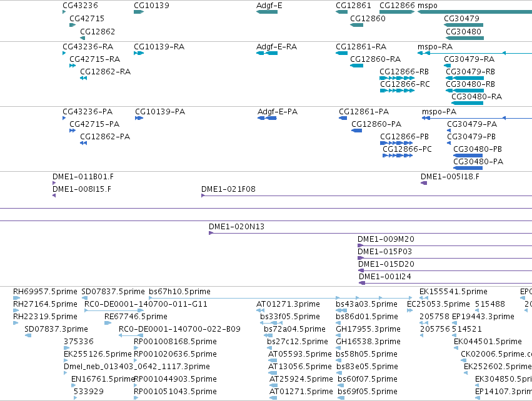Select the CG12861-RA transcript
This screenshot has width=532, height=401.
coord(342,53)
